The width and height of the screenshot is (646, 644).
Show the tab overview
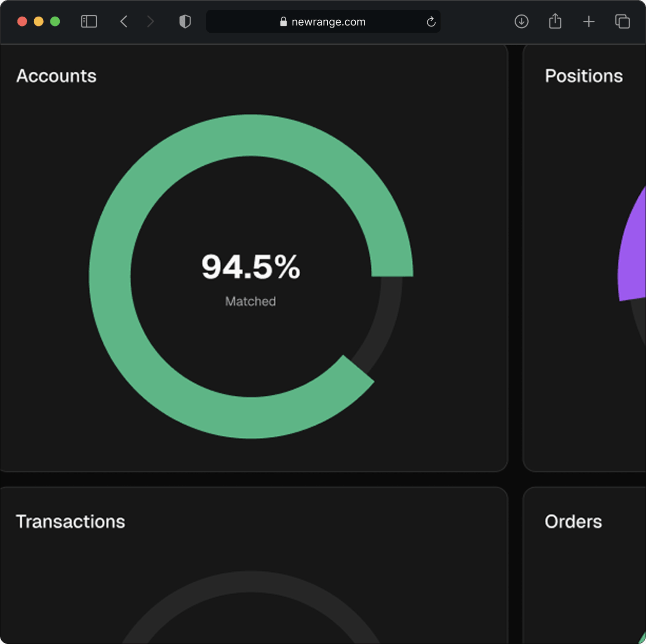622,21
